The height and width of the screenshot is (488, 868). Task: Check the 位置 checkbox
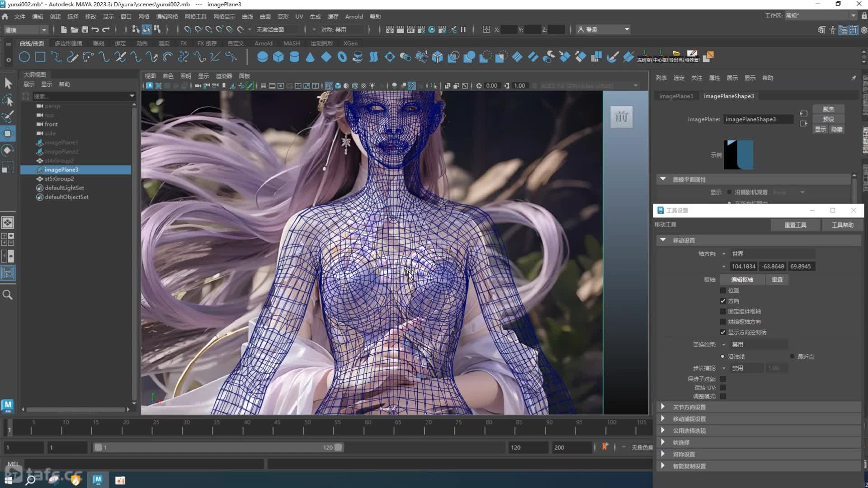coord(723,291)
